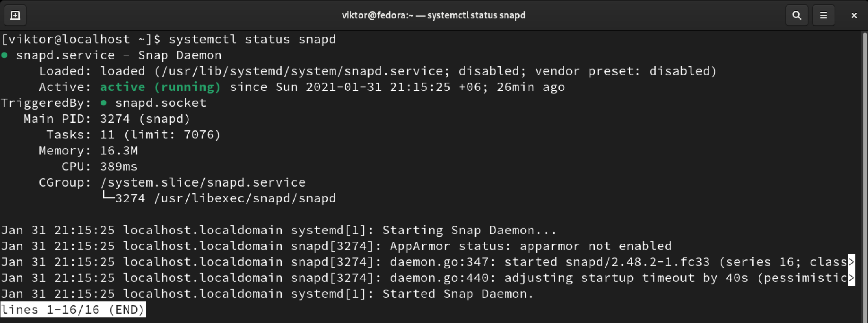
Task: Click the truncation arrow on daemon.go:440 line
Action: click(851, 278)
